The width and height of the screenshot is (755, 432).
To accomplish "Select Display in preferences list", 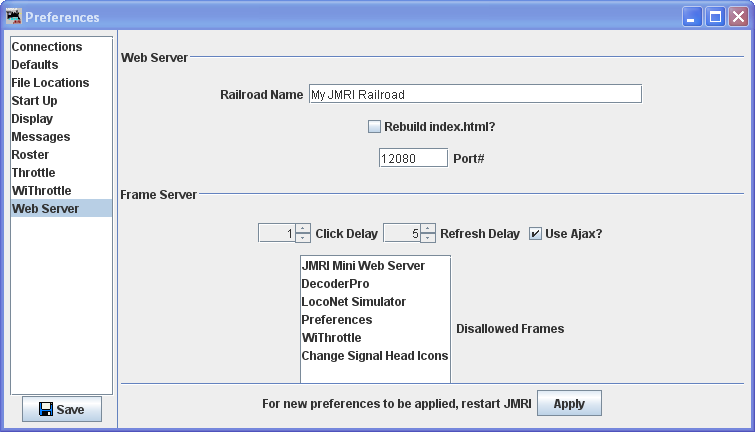I will [x=61, y=118].
